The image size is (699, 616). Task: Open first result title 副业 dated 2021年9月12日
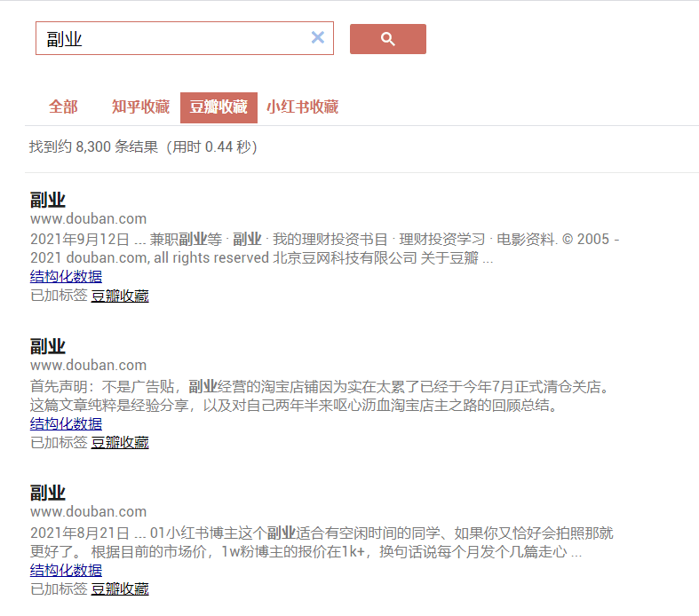48,200
